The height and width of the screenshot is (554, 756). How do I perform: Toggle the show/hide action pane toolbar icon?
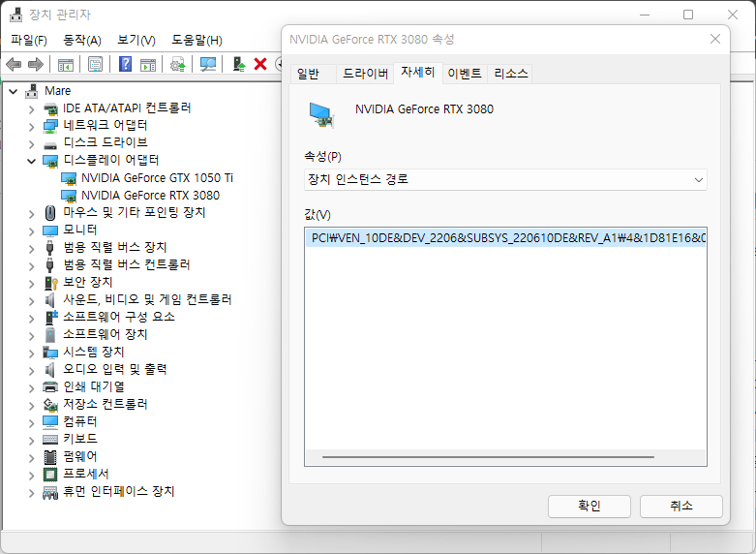148,64
